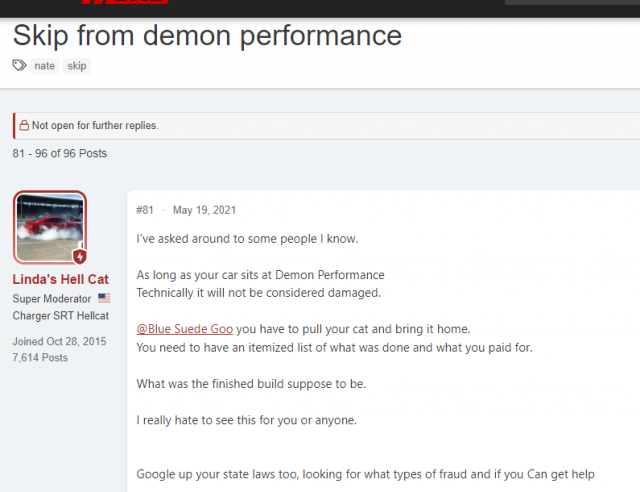Click the US flag icon beside Super Moderator

[x=105, y=299]
